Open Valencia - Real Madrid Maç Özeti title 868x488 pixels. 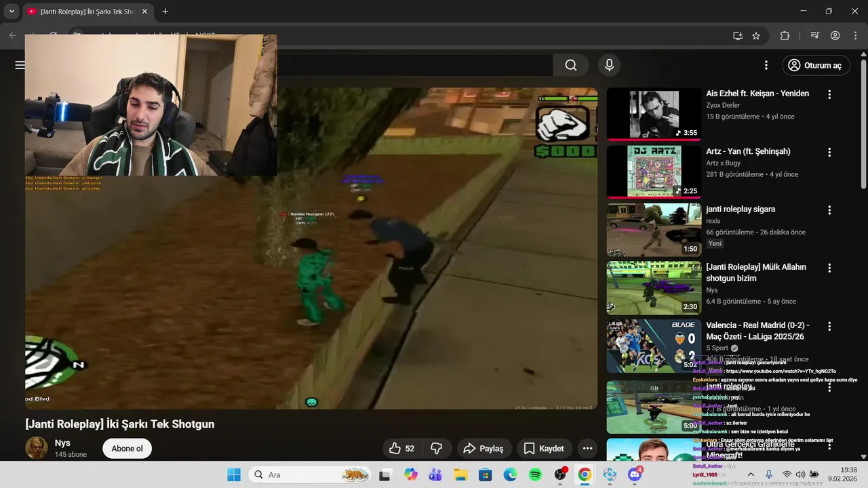[x=757, y=331]
